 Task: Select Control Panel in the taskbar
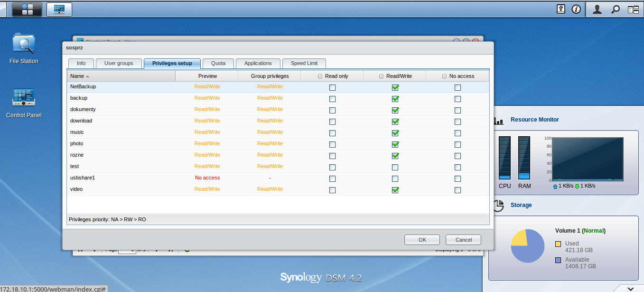point(59,9)
